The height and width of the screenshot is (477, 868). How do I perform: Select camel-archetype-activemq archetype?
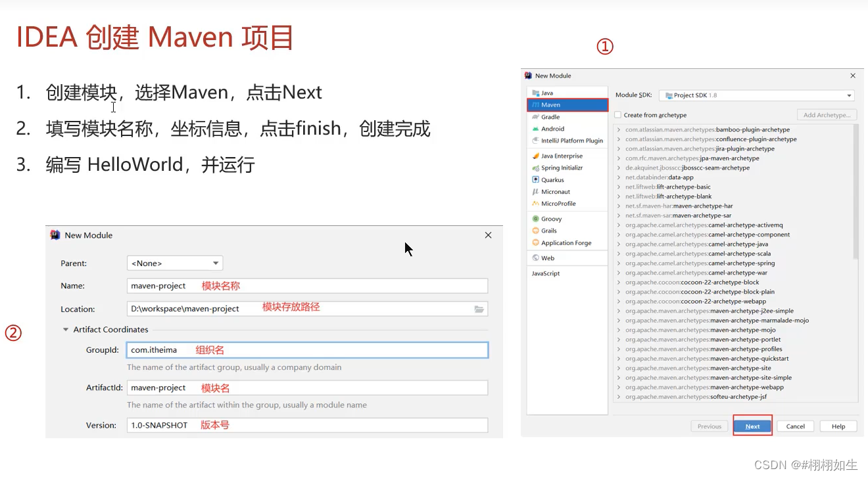pyautogui.click(x=704, y=225)
